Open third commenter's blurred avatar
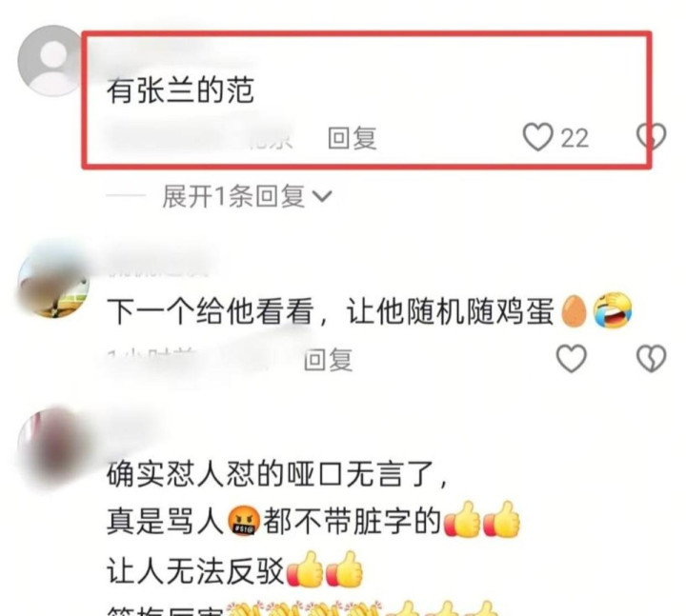The height and width of the screenshot is (616, 686). tap(51, 446)
